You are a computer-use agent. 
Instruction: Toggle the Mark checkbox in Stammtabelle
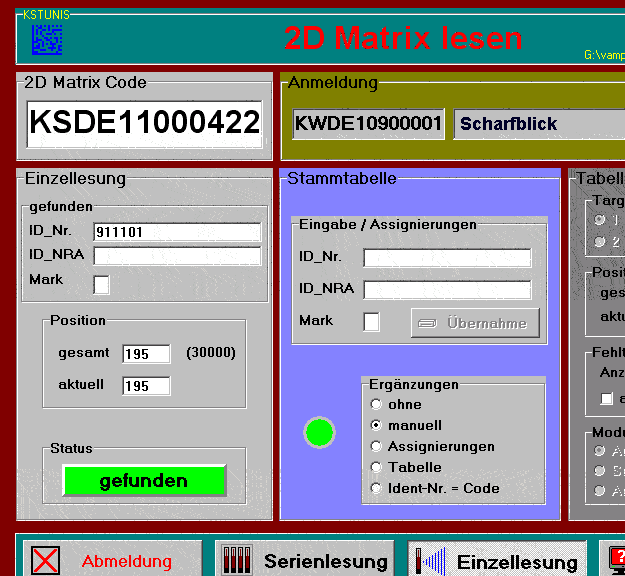371,322
